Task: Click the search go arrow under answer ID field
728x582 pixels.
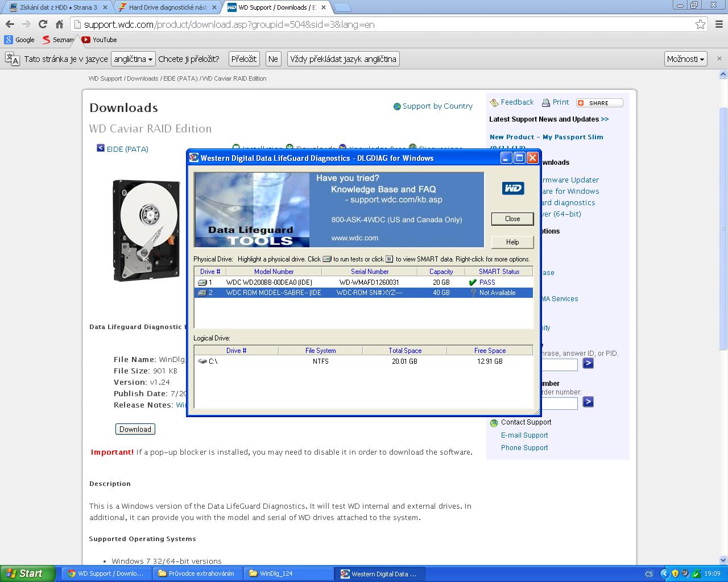Action: 588,363
